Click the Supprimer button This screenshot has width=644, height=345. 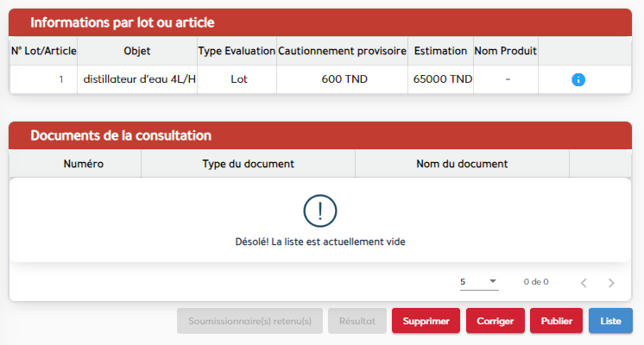[x=426, y=321]
